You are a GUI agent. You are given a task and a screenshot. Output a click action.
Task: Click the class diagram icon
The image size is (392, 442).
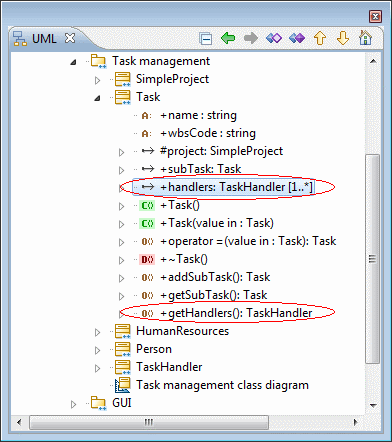tap(123, 385)
